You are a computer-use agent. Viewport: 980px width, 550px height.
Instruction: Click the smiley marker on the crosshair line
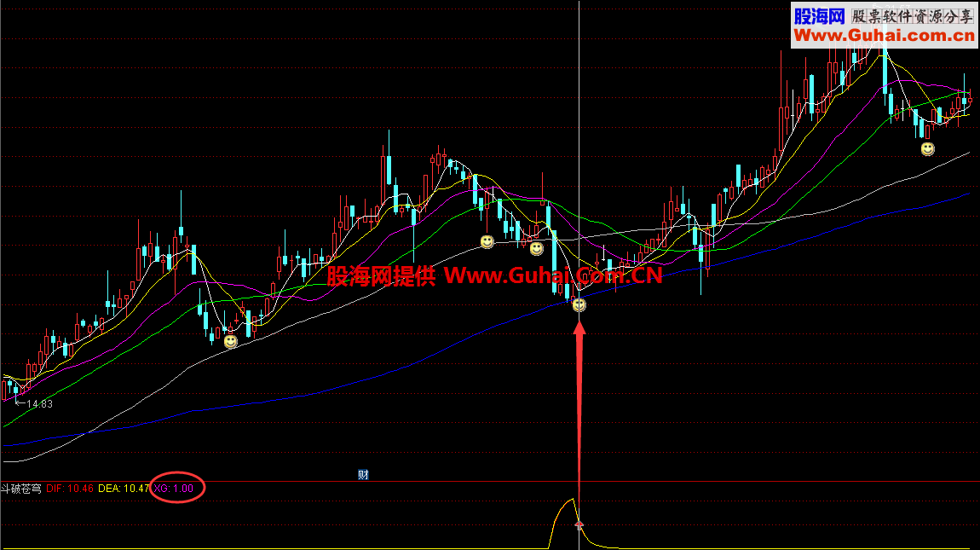click(579, 304)
